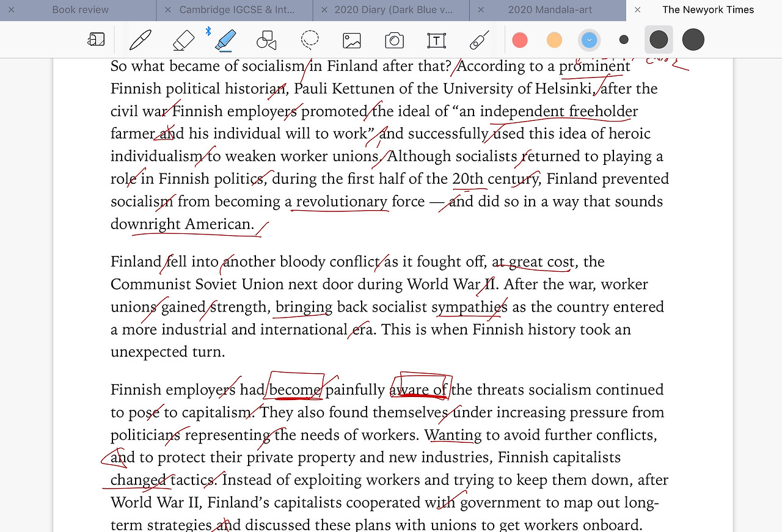This screenshot has height=532, width=782.
Task: Click the name "Pauli Kettunen"
Action: click(x=345, y=89)
